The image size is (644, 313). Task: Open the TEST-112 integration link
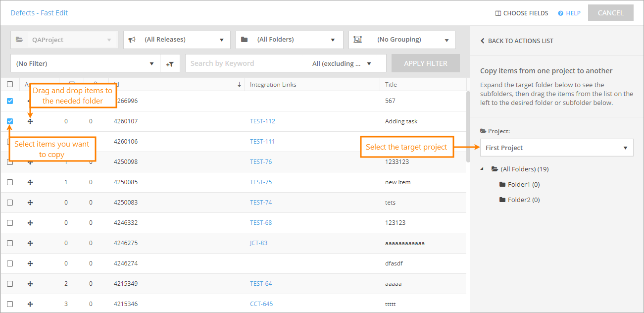262,121
